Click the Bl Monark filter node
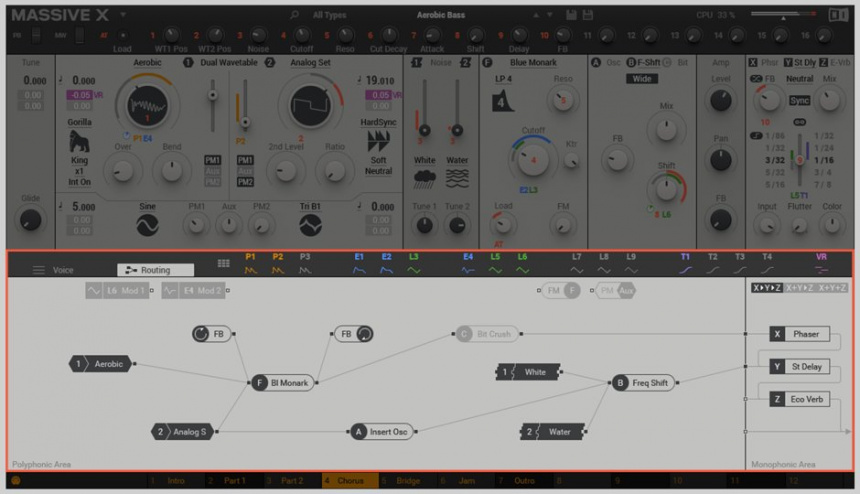Screen dimensions: 860x494 point(283,382)
